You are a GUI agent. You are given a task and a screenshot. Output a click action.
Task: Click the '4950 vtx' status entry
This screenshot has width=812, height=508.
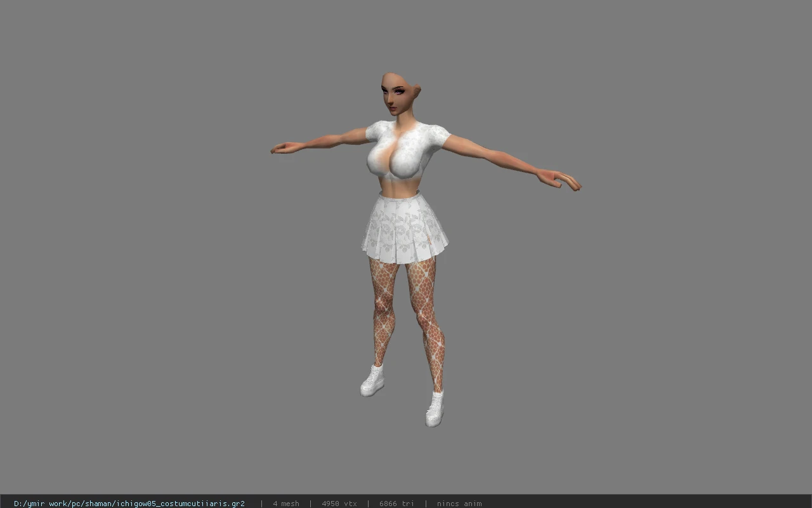339,504
